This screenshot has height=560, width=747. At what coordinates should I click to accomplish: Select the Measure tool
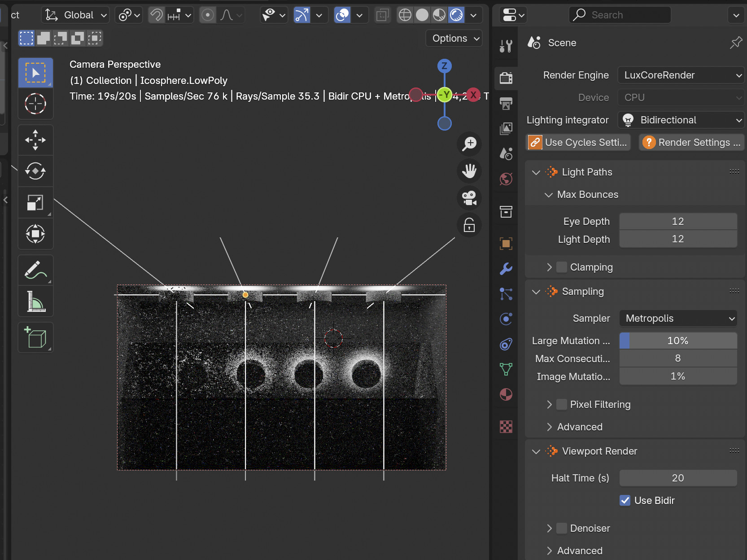pyautogui.click(x=35, y=301)
